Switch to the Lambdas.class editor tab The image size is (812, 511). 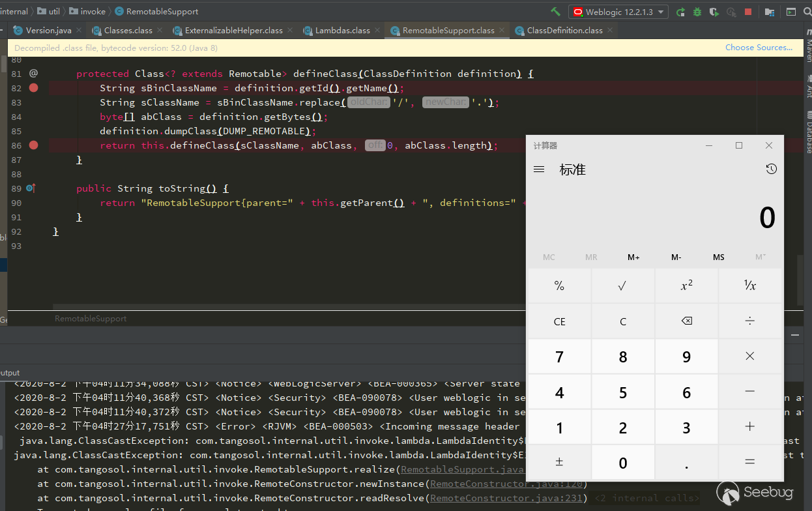(x=342, y=31)
